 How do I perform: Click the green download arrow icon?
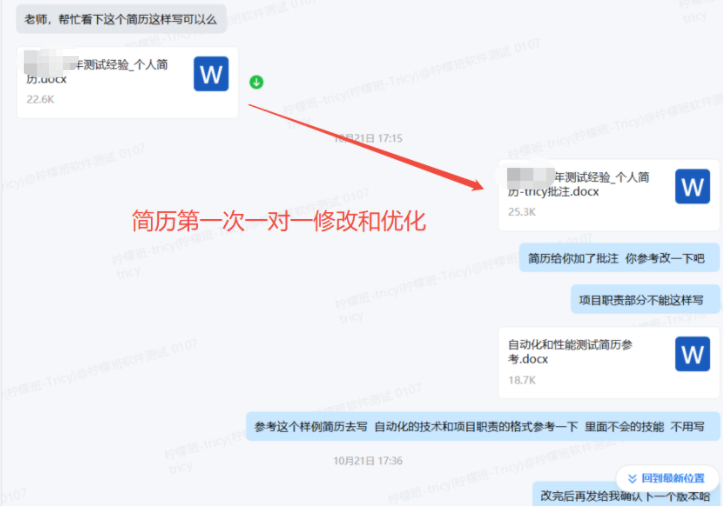pyautogui.click(x=256, y=82)
